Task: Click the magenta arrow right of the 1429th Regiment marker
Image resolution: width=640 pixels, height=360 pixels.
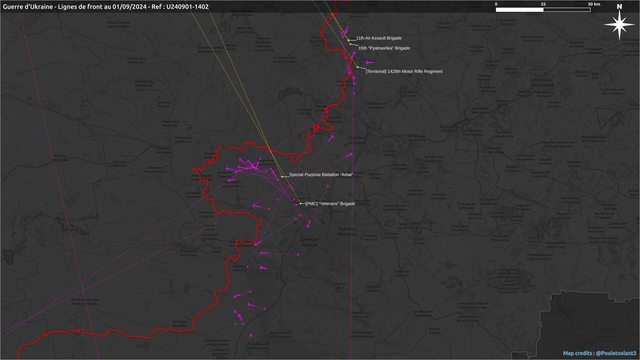Action: 369,62
